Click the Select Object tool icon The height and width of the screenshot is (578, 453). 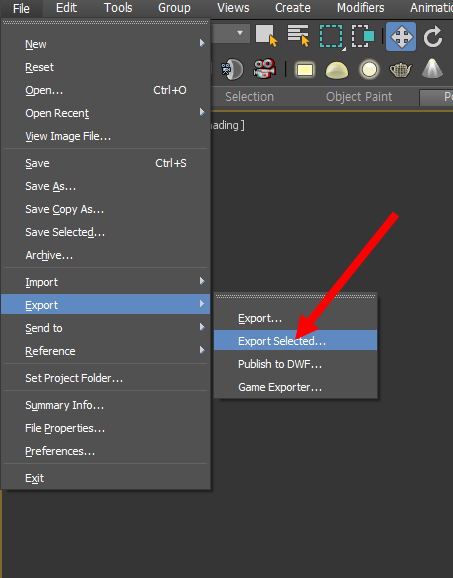[266, 36]
